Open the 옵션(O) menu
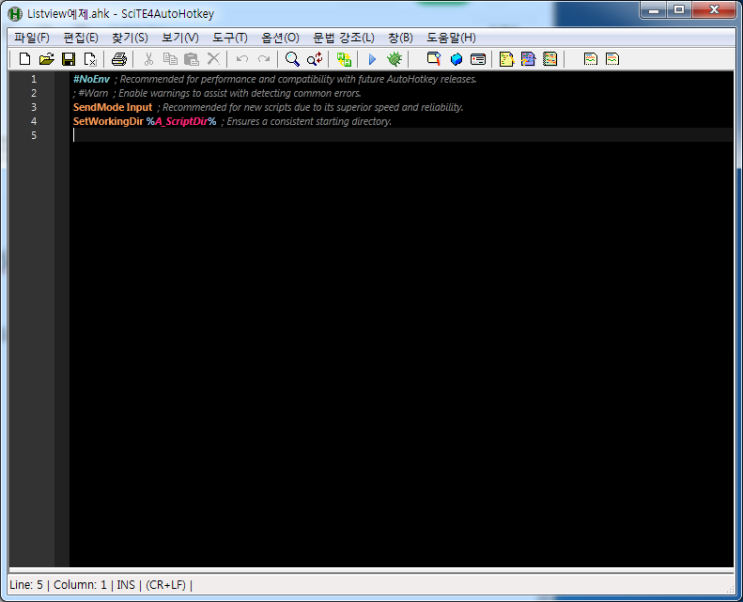743x602 pixels. pos(280,37)
